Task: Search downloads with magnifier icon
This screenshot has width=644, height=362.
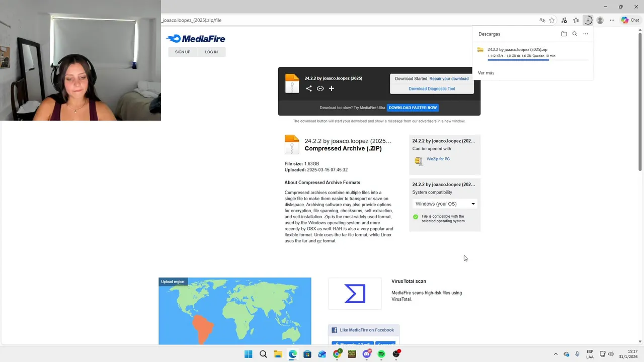Action: pos(575,34)
